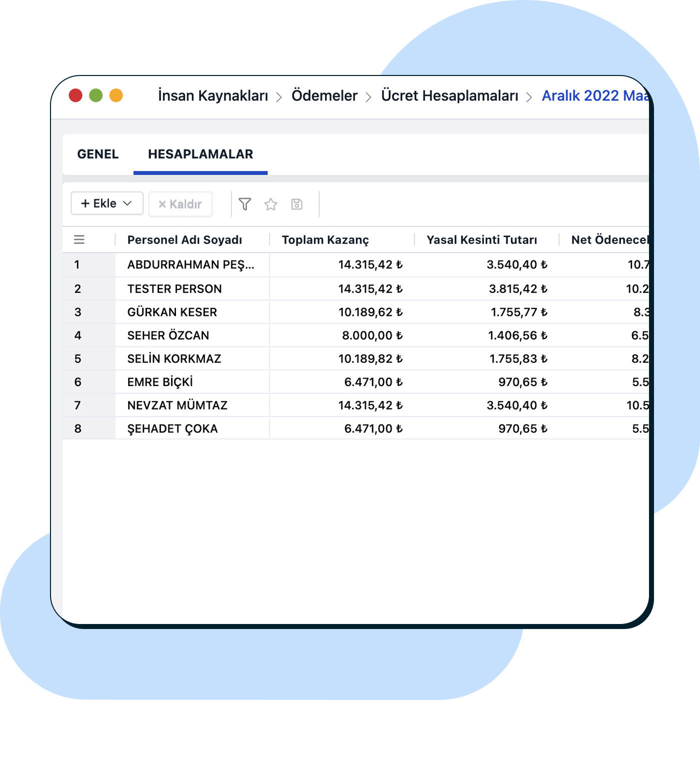Select the SEHER ÖZCAN name cell
The image size is (700, 758).
click(x=168, y=335)
